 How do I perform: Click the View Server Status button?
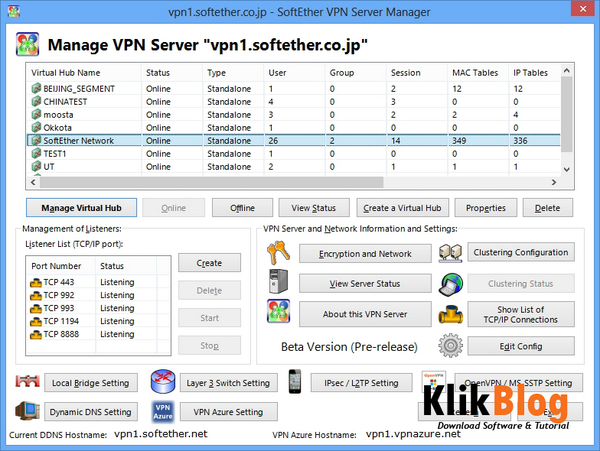point(365,283)
